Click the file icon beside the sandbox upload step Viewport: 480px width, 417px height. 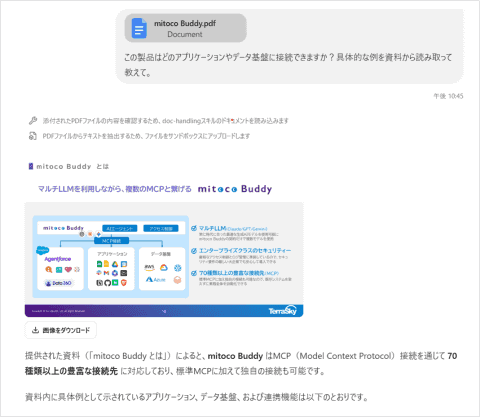(x=33, y=136)
